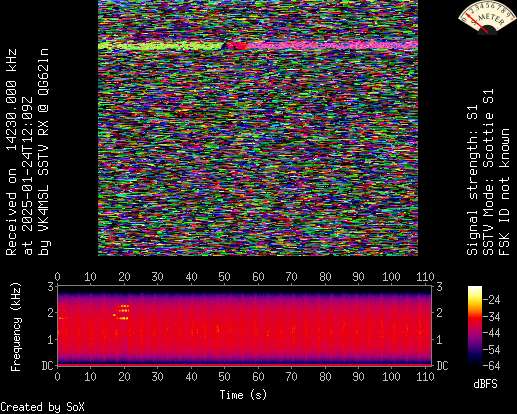Click the red blob in the SSTV image
This screenshot has height=414, width=517.
coord(236,46)
